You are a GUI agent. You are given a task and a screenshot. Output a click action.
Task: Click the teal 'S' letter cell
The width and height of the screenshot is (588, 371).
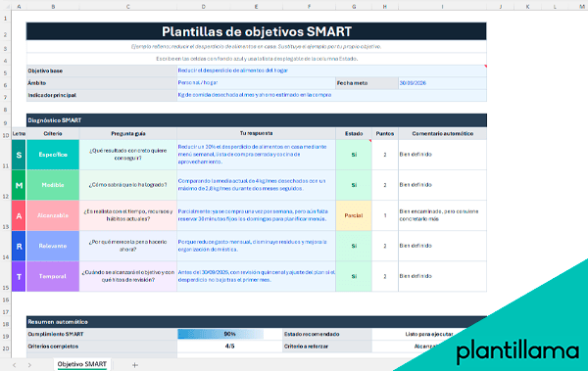coord(19,155)
